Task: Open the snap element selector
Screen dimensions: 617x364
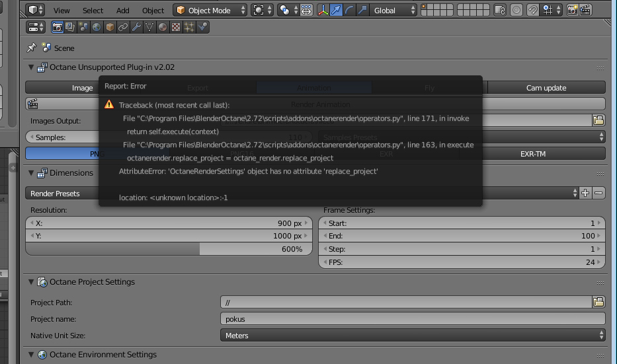Action: (551, 10)
